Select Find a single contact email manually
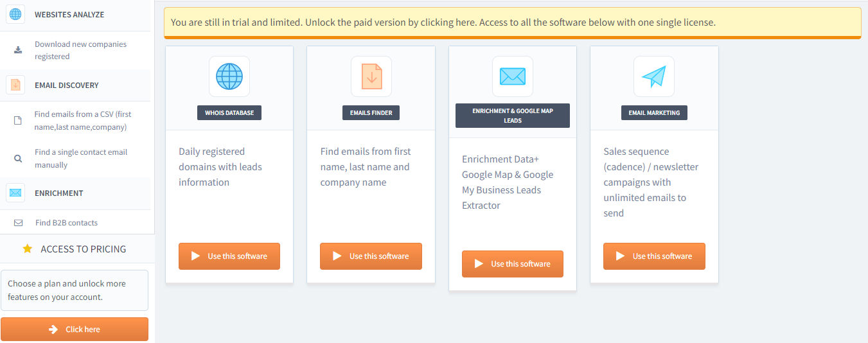The width and height of the screenshot is (868, 343). [80, 158]
